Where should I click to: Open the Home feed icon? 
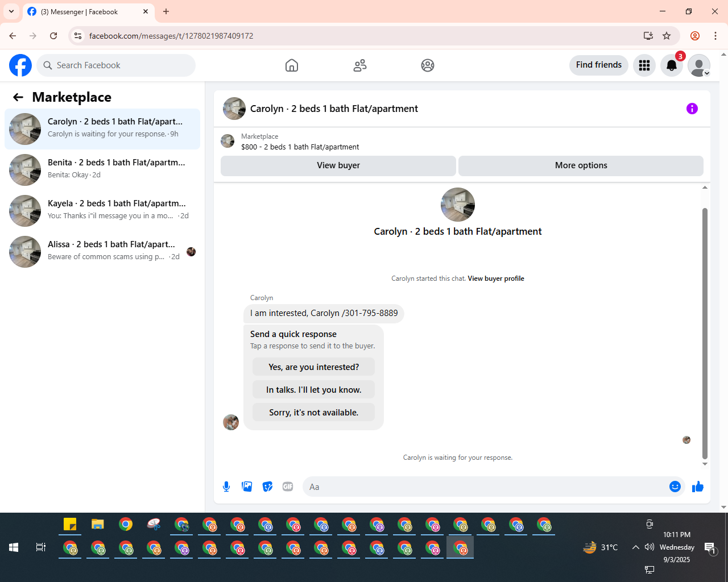coord(292,65)
